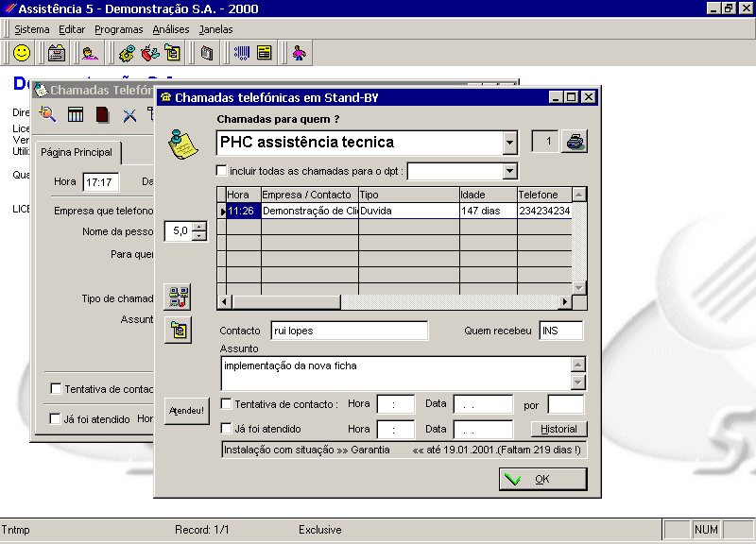Expand the 'PHC assistência tecnica' dropdown

tap(509, 143)
